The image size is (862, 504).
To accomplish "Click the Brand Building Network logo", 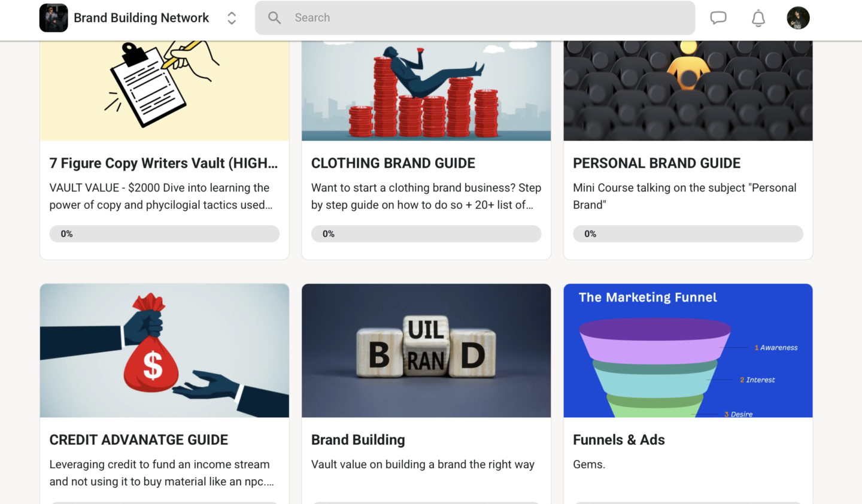I will coord(53,18).
